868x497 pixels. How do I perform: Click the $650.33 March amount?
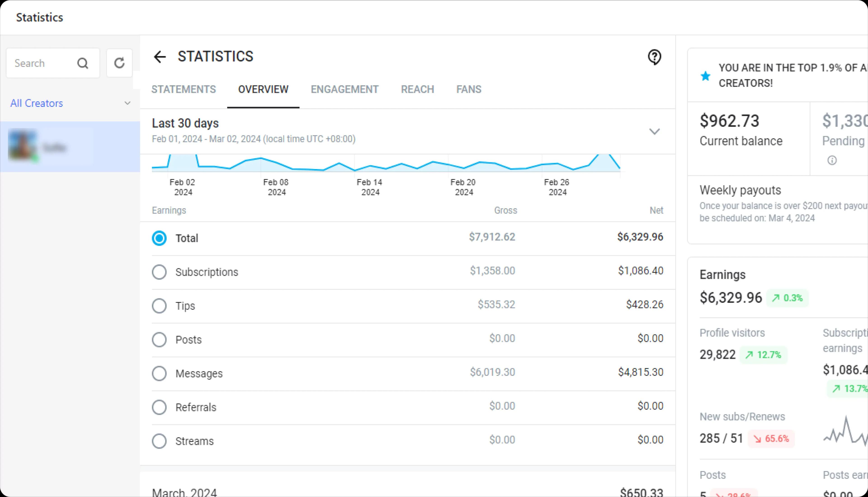pos(641,492)
